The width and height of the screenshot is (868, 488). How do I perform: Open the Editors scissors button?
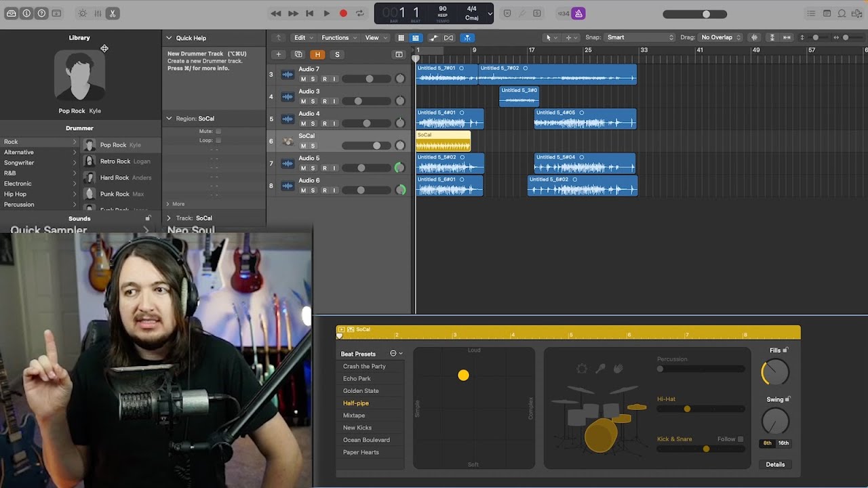click(x=113, y=13)
